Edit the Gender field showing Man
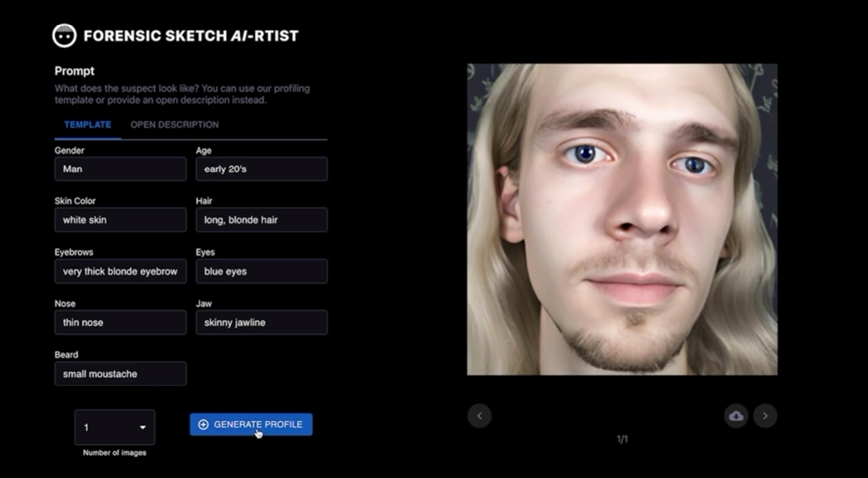The height and width of the screenshot is (478, 868). (x=120, y=168)
